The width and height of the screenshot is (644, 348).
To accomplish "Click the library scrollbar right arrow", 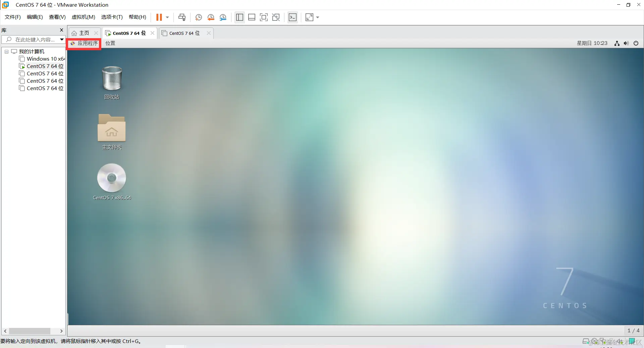I will [x=61, y=331].
